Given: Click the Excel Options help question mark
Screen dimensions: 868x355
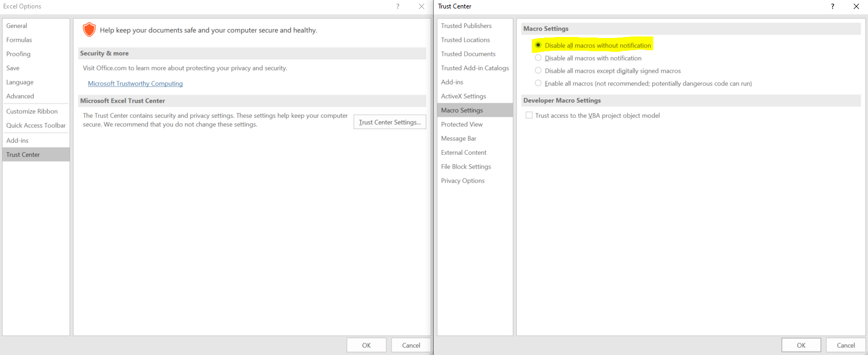Looking at the screenshot, I should tap(398, 6).
